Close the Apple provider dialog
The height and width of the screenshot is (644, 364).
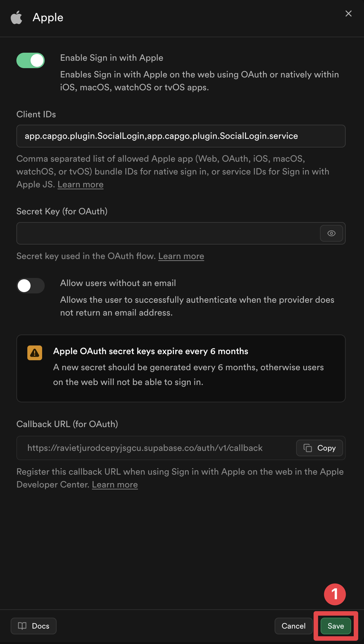pyautogui.click(x=349, y=13)
